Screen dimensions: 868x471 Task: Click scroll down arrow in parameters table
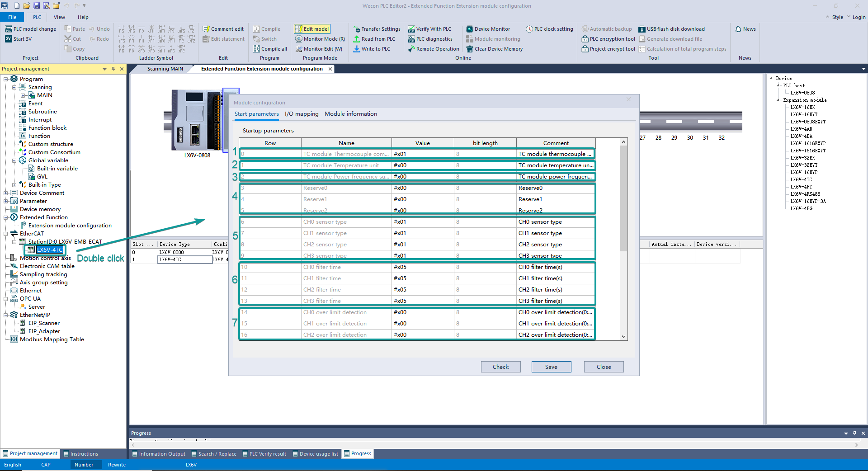pos(623,337)
